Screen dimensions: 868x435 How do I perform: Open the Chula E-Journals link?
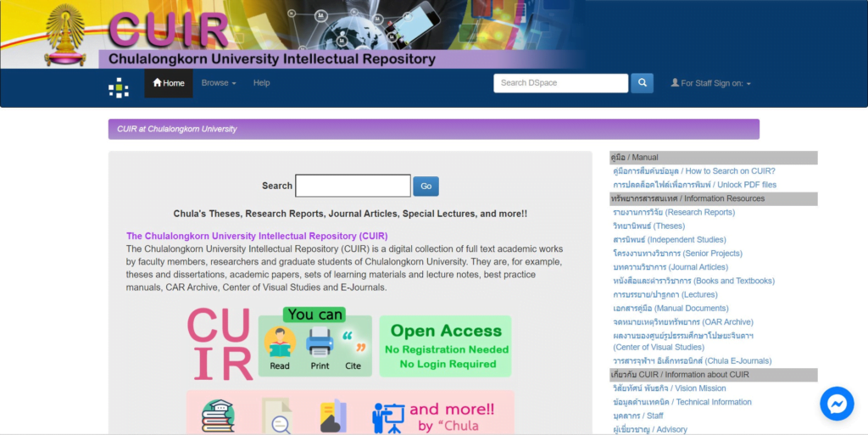[x=692, y=361]
